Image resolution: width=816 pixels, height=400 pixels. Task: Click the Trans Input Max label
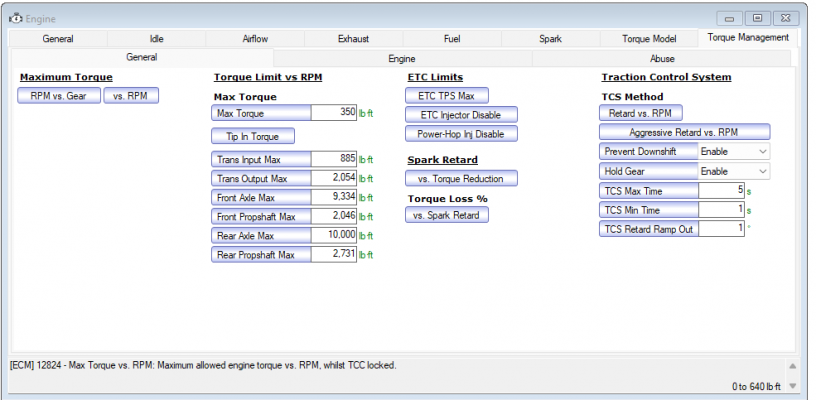coord(261,160)
